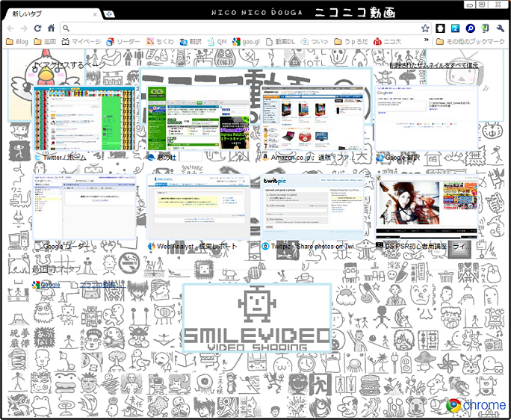The height and width of the screenshot is (420, 511).
Task: Click the blue square number-2 extension icon
Action: pos(455,28)
